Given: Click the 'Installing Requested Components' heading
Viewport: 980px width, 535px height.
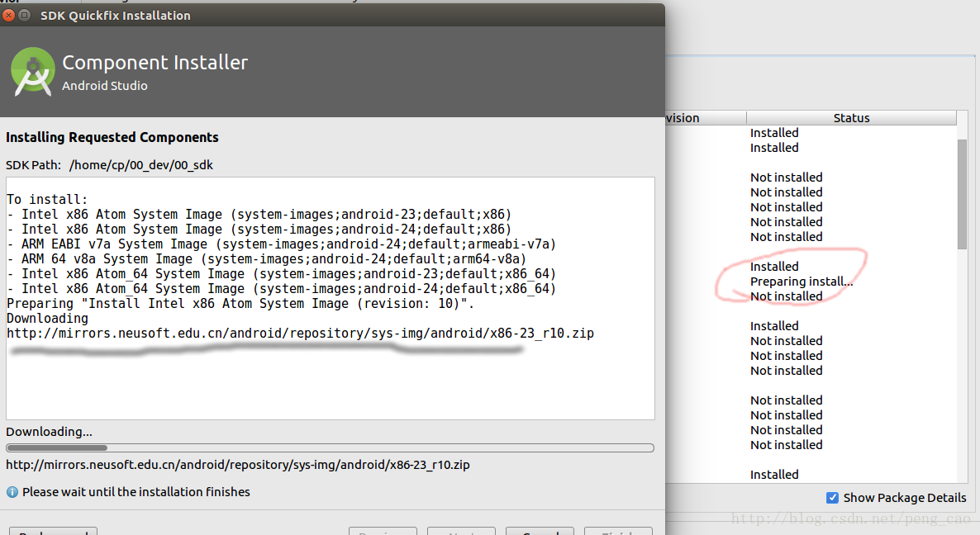Looking at the screenshot, I should coord(112,137).
